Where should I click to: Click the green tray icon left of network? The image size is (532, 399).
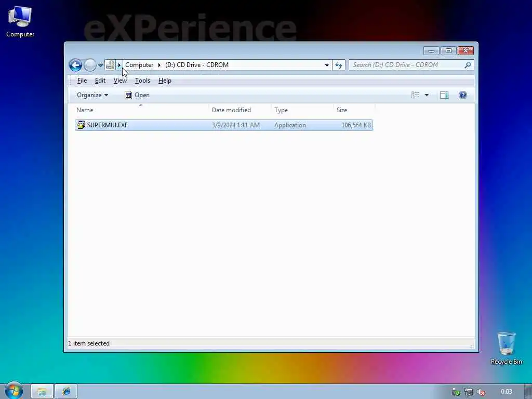click(456, 392)
